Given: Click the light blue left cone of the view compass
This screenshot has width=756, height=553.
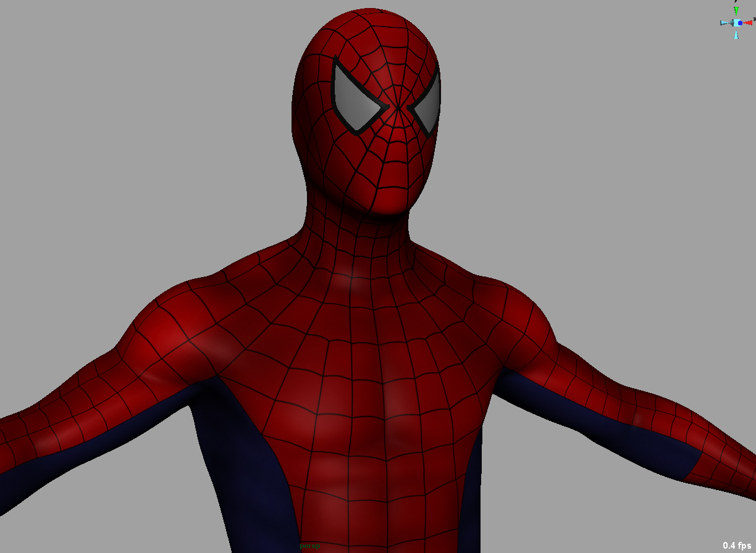Looking at the screenshot, I should 724,23.
